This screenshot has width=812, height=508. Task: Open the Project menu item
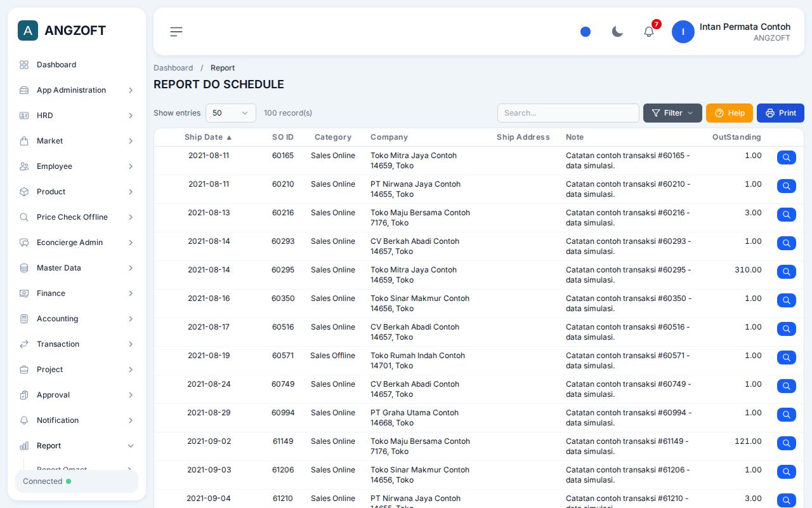77,370
